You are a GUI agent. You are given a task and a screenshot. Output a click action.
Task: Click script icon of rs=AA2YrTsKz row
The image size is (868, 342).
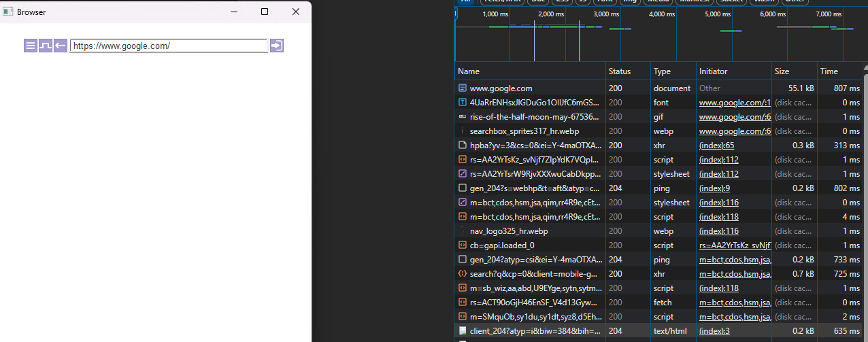coord(463,160)
